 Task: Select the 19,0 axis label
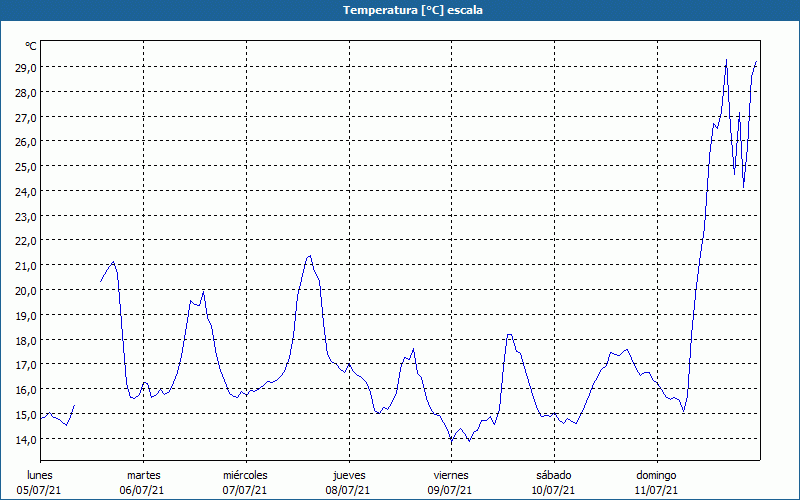[26, 316]
